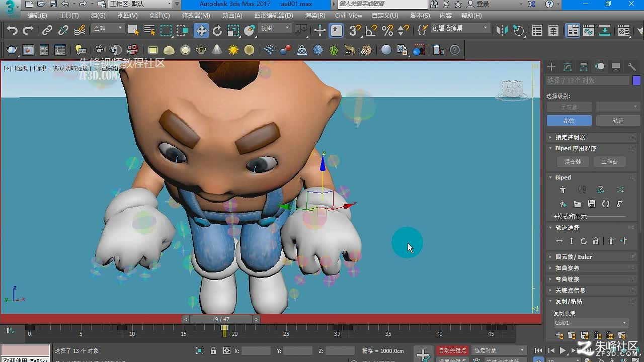644x362 pixels.
Task: Click the time slider '19 / 47' handle
Action: [221, 319]
